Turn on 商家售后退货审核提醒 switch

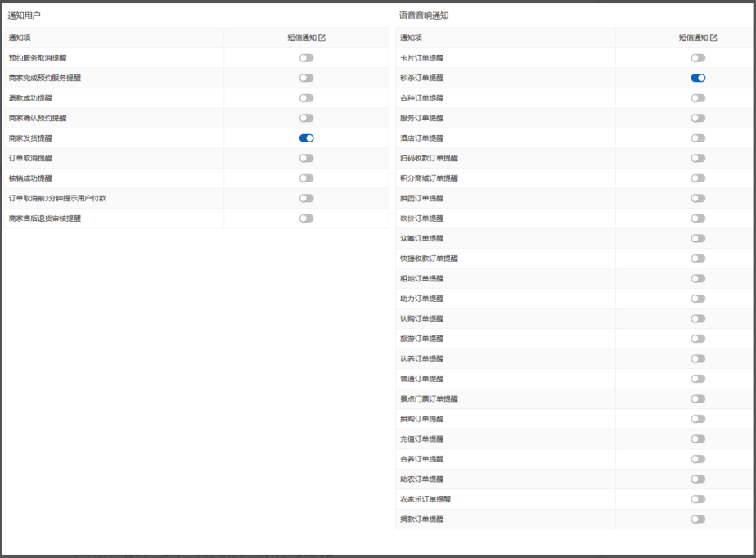(306, 218)
